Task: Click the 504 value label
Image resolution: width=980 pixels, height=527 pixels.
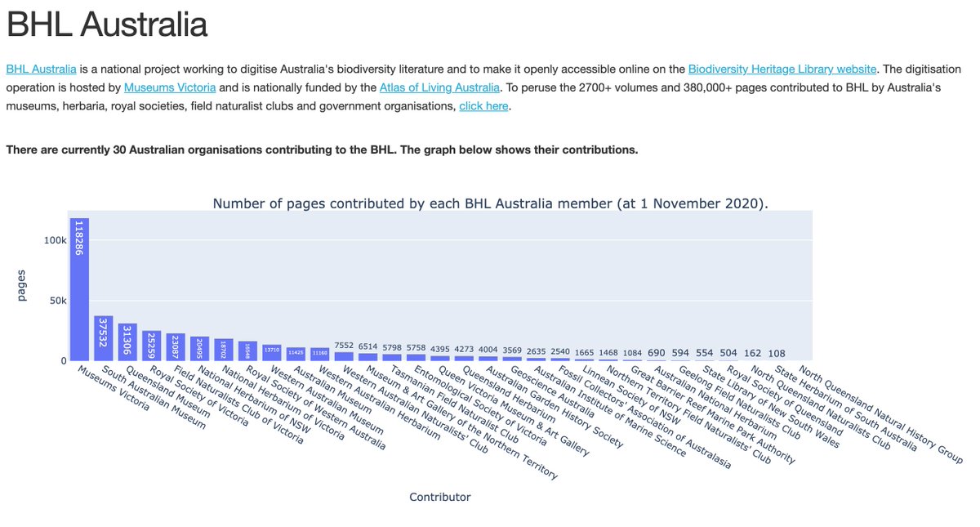Action: pyautogui.click(x=729, y=353)
